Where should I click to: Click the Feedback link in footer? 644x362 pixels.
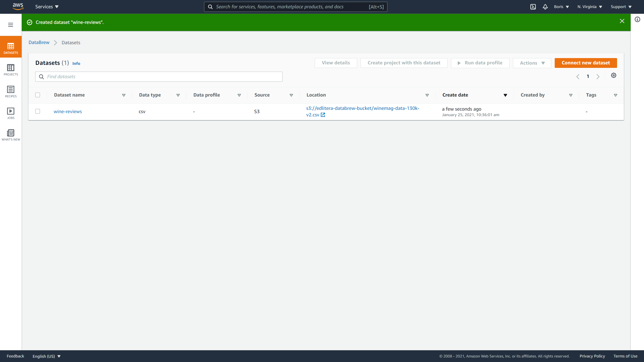tap(15, 356)
